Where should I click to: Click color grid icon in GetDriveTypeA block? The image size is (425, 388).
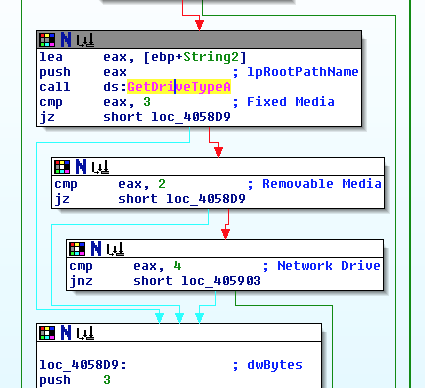point(47,40)
